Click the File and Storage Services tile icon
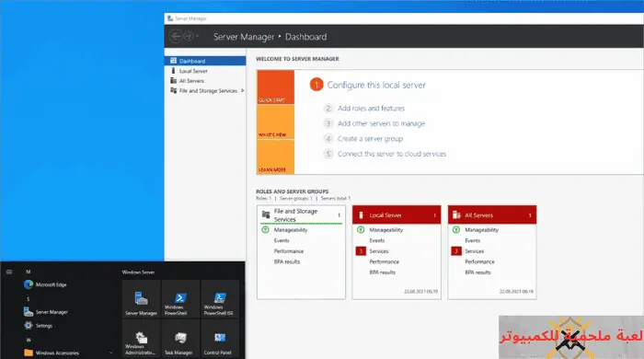Viewport: 644px width, 359px height. (x=266, y=214)
